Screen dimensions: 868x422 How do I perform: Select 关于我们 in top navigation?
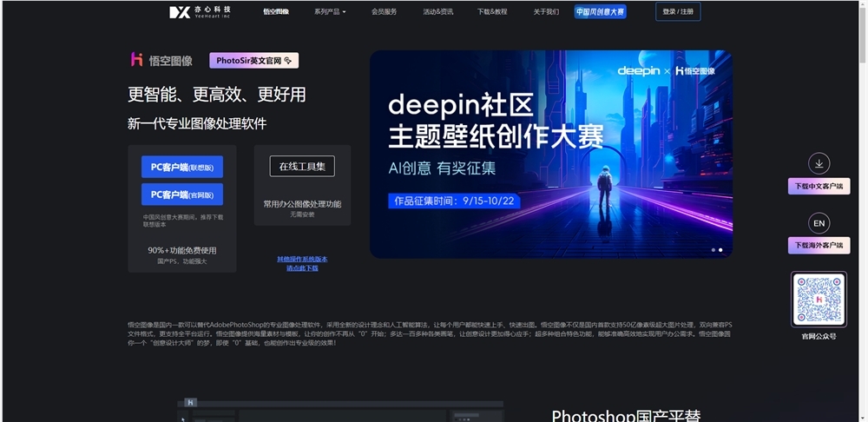pyautogui.click(x=546, y=11)
